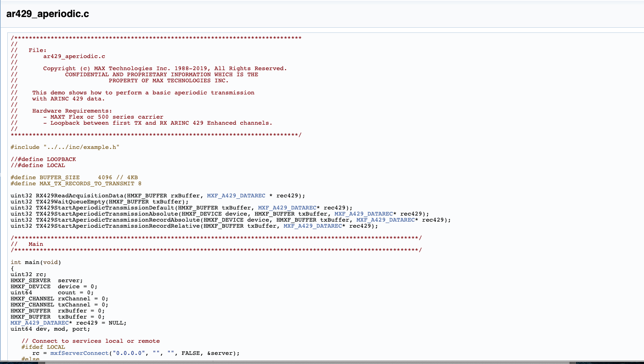Open MXF_A429_DATAREC link in RX429ReadAcquisitionData declaration
The height and width of the screenshot is (364, 644).
click(x=236, y=196)
